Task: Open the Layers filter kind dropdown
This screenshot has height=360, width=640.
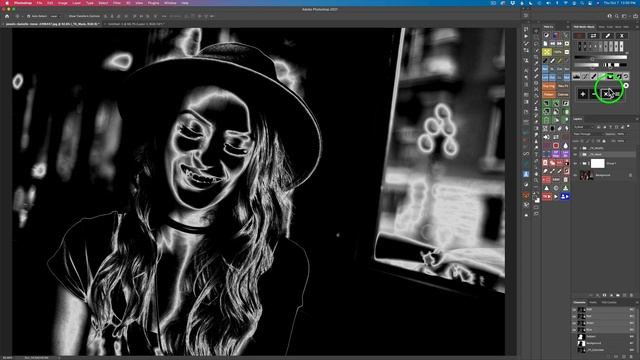Action: 584,127
